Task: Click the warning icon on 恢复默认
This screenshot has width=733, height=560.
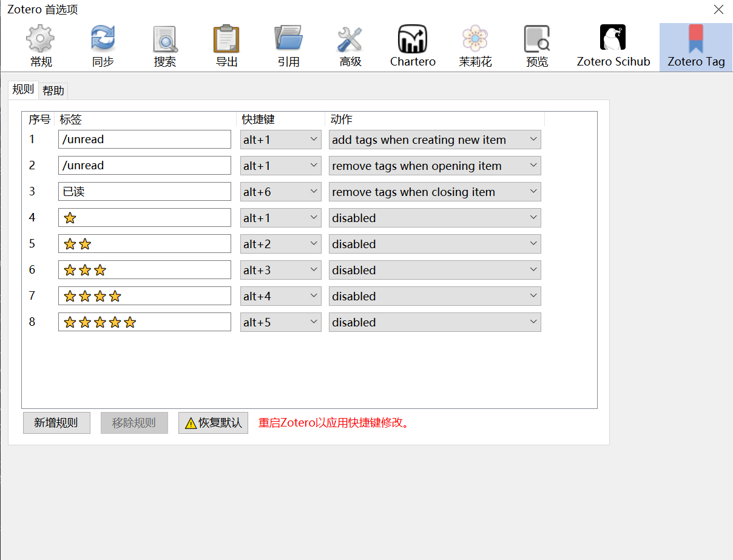Action: coord(189,423)
